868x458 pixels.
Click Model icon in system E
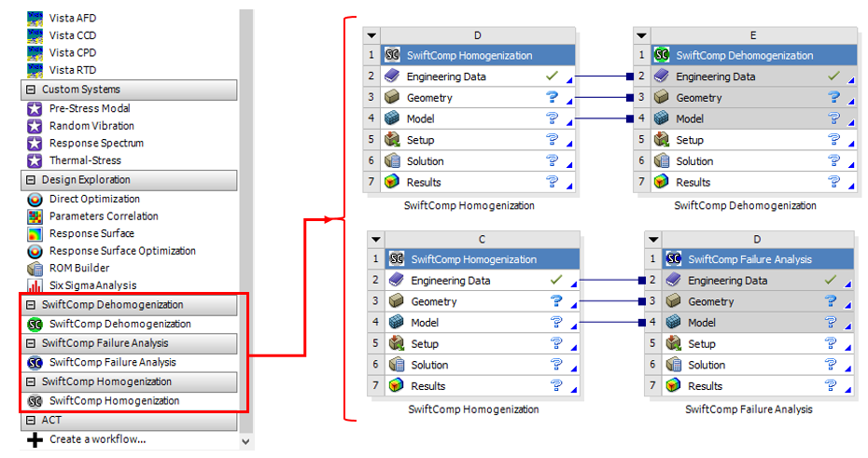(x=662, y=118)
